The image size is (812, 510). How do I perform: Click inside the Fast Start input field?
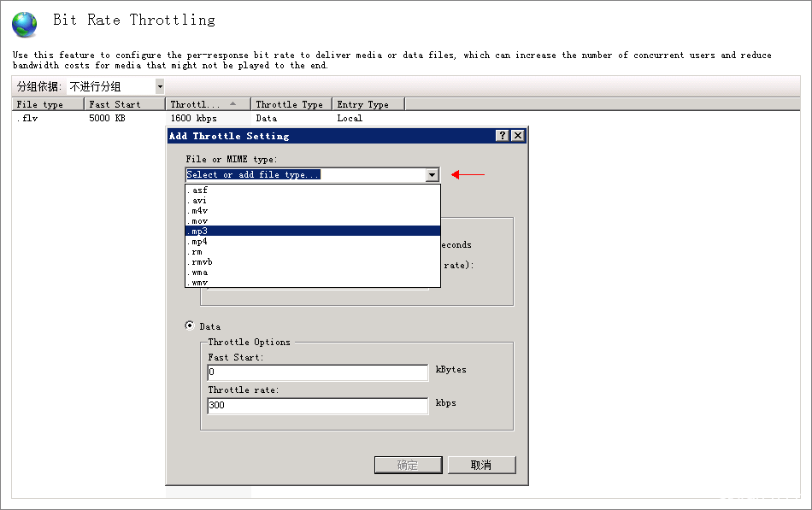pyautogui.click(x=317, y=372)
